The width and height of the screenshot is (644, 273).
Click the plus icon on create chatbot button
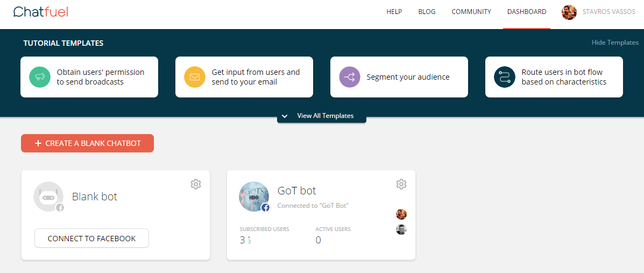38,143
